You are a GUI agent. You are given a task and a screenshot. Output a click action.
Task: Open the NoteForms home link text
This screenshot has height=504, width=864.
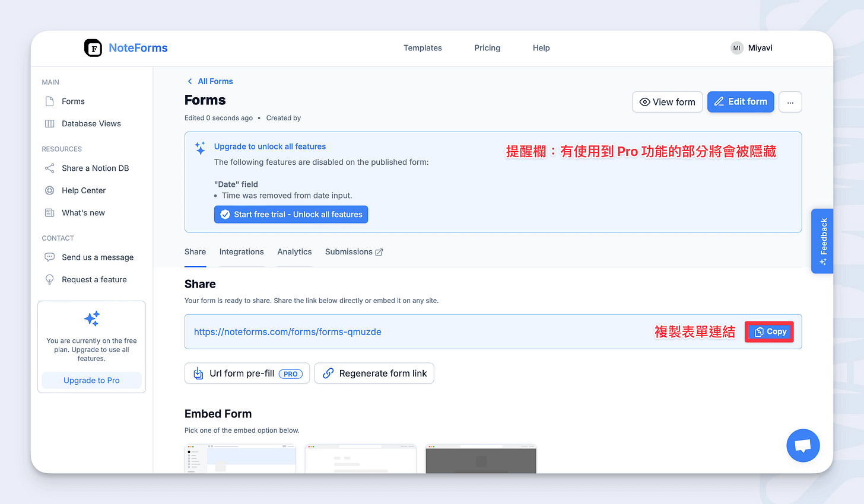coord(138,48)
